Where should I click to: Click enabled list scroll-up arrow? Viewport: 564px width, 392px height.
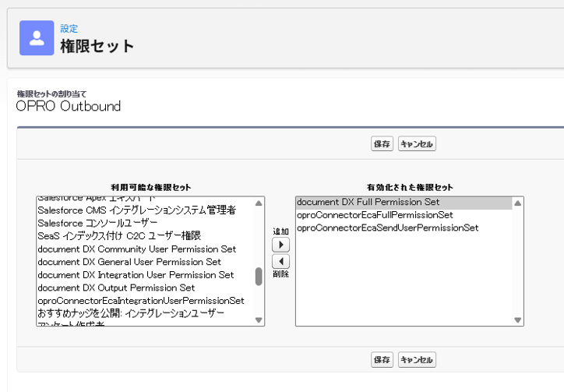click(x=517, y=203)
